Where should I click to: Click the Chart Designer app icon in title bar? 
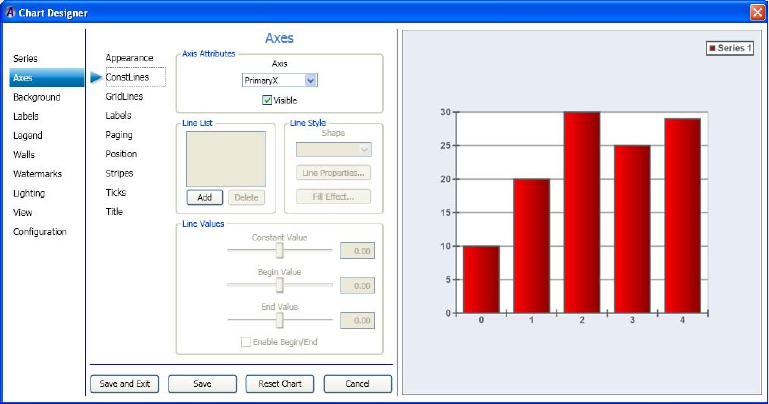10,12
